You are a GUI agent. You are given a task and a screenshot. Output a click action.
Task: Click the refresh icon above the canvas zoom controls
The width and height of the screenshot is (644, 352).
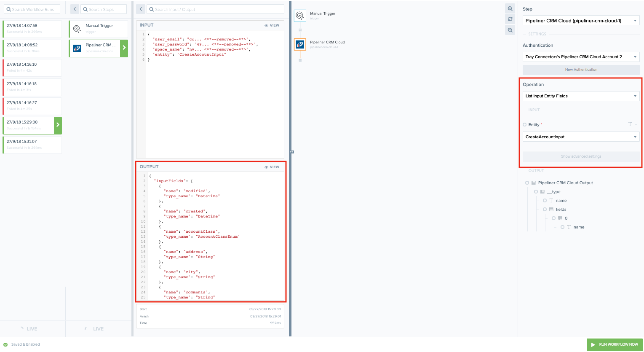tap(510, 19)
